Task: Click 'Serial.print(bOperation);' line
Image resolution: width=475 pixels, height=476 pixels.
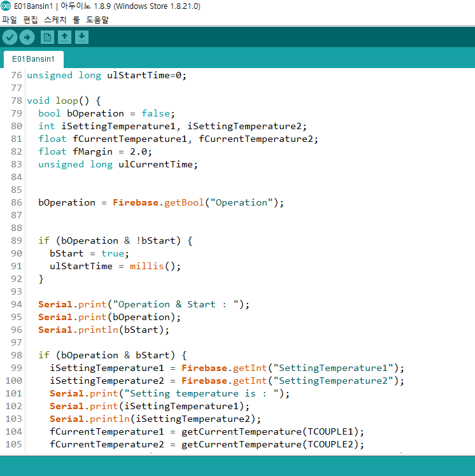Action: point(110,318)
